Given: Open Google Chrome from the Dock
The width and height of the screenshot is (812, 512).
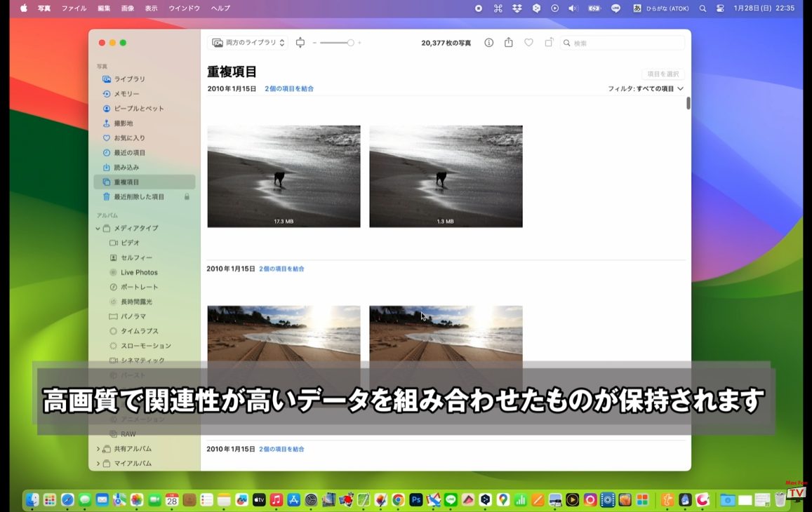Looking at the screenshot, I should coord(398,499).
